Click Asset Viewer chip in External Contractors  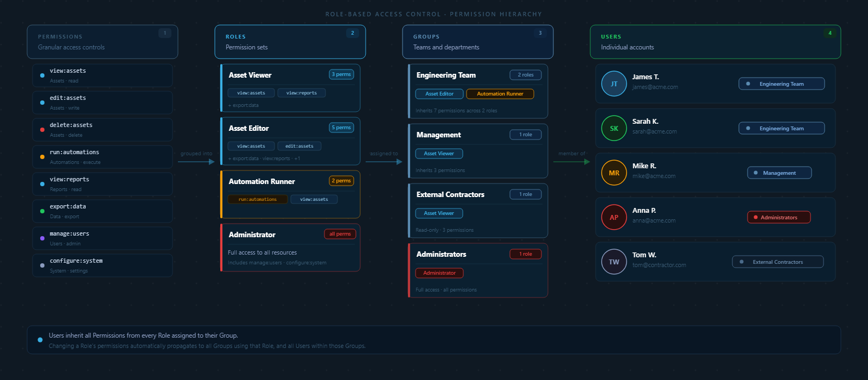[439, 213]
